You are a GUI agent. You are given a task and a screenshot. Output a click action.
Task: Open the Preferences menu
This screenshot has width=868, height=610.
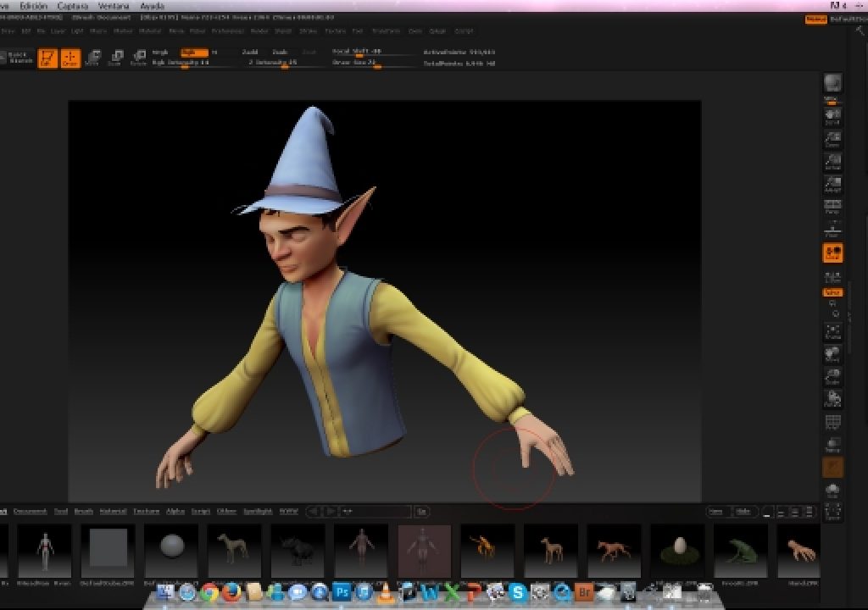(x=227, y=31)
